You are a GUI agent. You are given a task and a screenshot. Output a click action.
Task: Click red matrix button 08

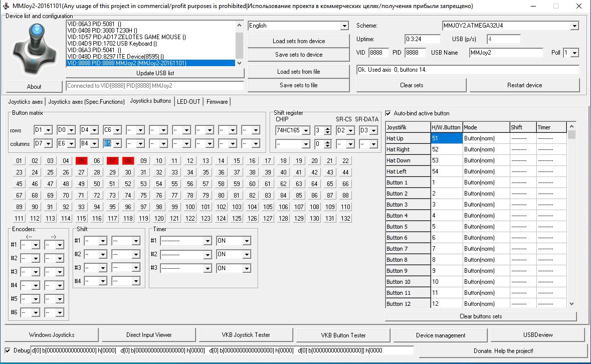(128, 161)
